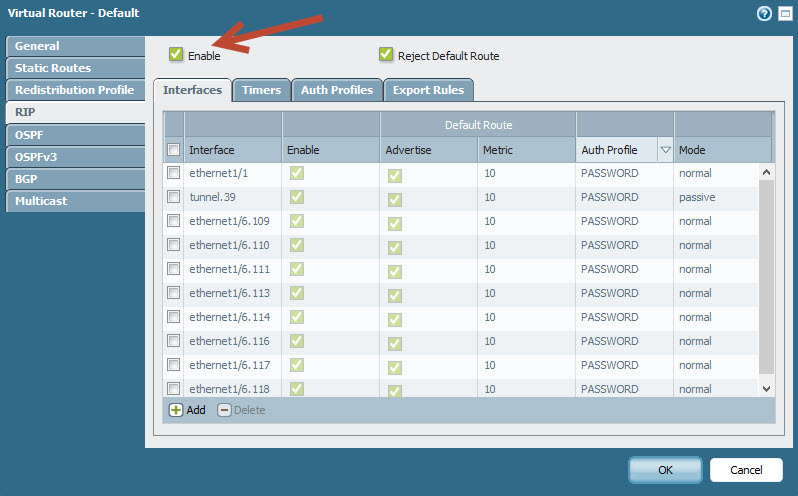
Task: Switch to the Timers tab
Action: [x=261, y=90]
